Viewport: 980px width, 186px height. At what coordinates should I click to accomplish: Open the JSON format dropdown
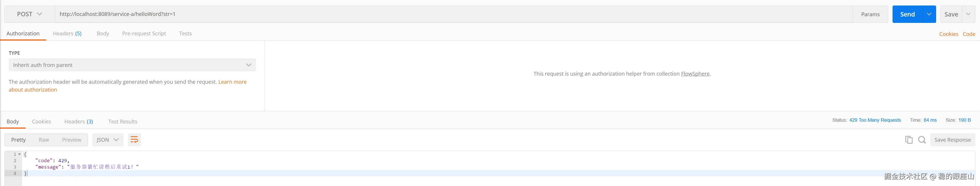[108, 140]
